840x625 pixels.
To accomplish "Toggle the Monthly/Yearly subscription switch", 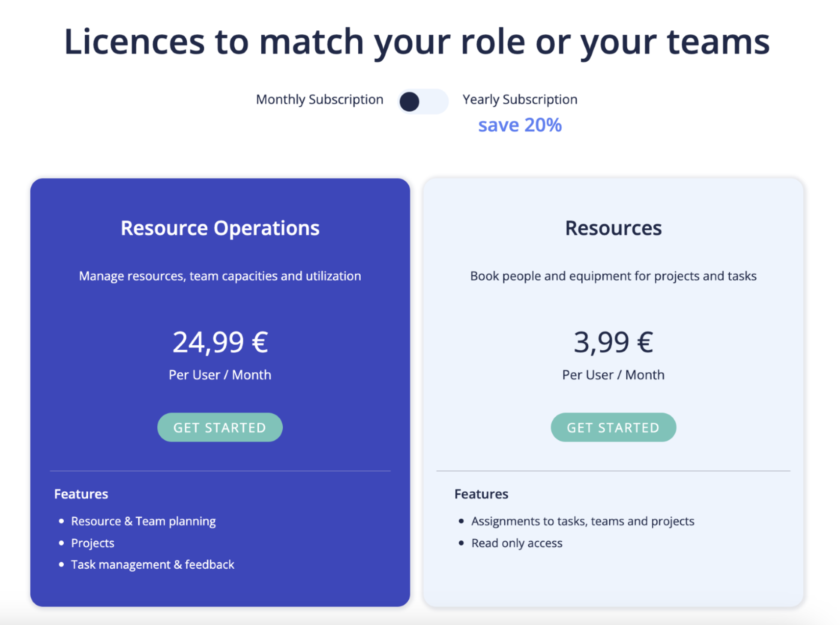I will 422,101.
